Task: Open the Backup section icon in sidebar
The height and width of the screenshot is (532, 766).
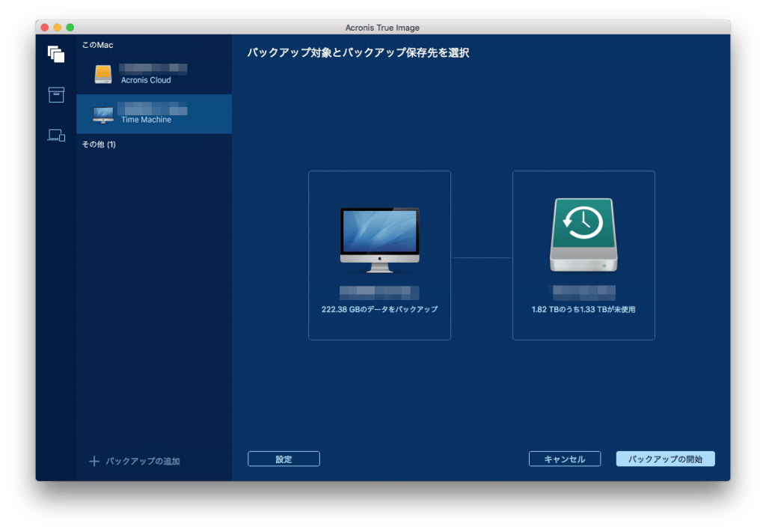Action: [x=56, y=54]
